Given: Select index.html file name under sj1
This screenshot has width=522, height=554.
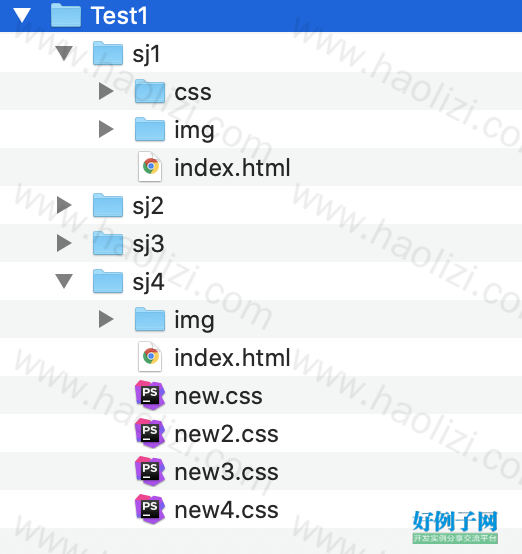Looking at the screenshot, I should tap(232, 167).
